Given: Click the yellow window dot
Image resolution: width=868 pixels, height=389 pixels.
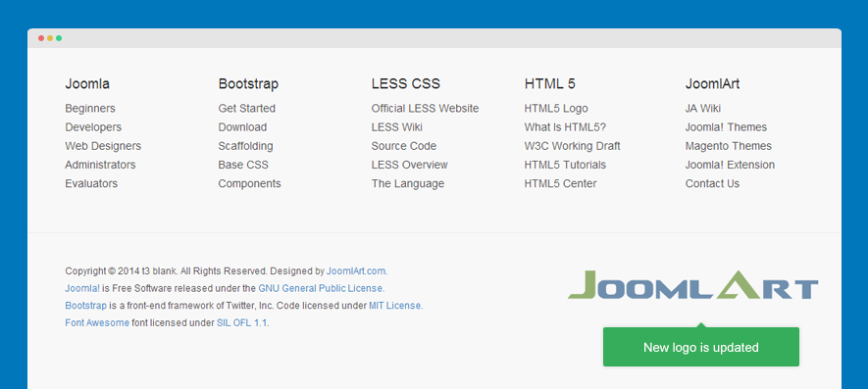Looking at the screenshot, I should click(50, 38).
